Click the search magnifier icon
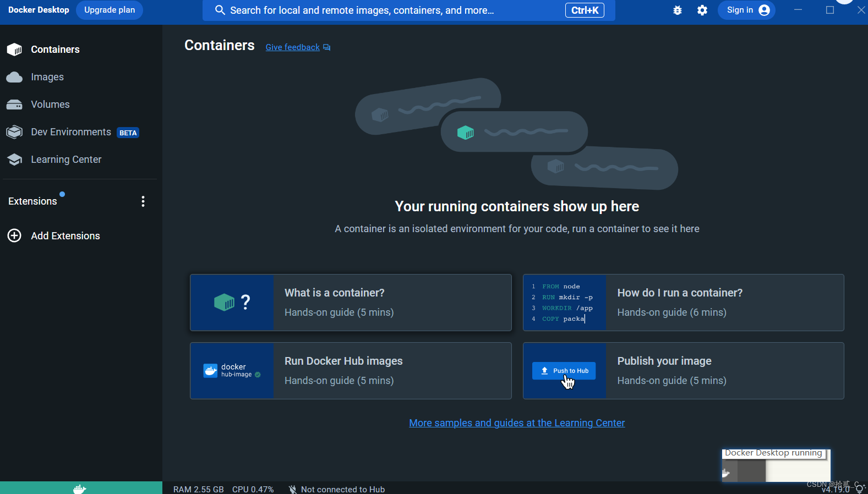Viewport: 868px width, 494px height. (220, 10)
